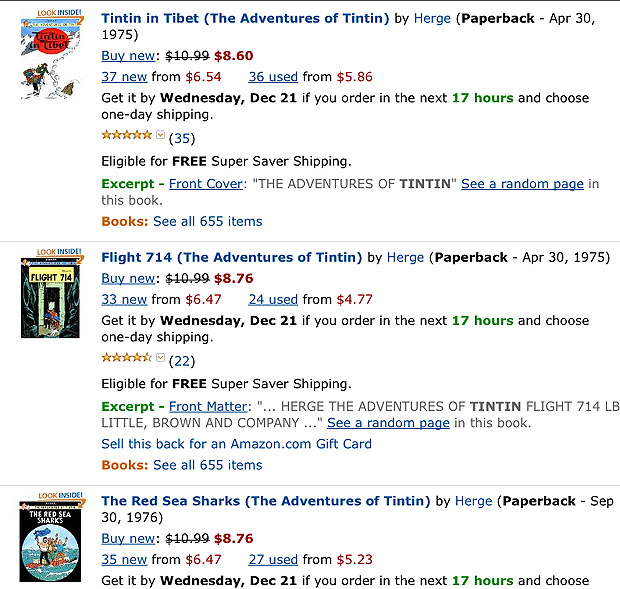Image resolution: width=620 pixels, height=589 pixels.
Task: Open the Front Cover excerpt link
Action: (x=206, y=184)
